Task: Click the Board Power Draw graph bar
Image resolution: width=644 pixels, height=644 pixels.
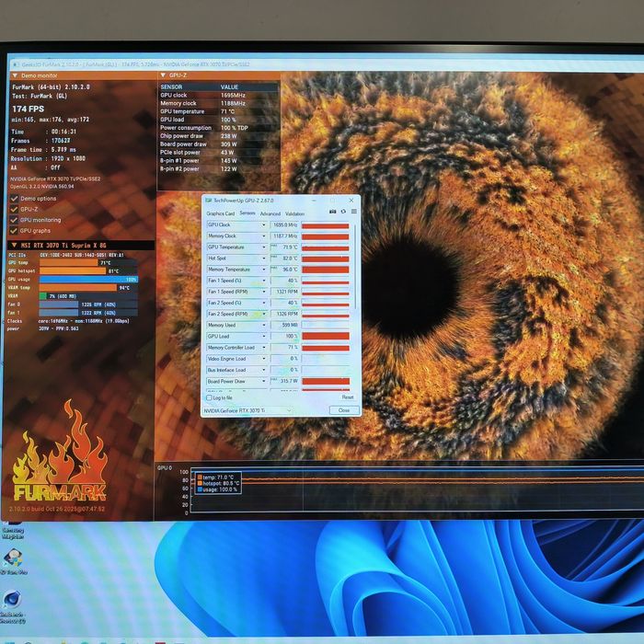Action: point(326,382)
